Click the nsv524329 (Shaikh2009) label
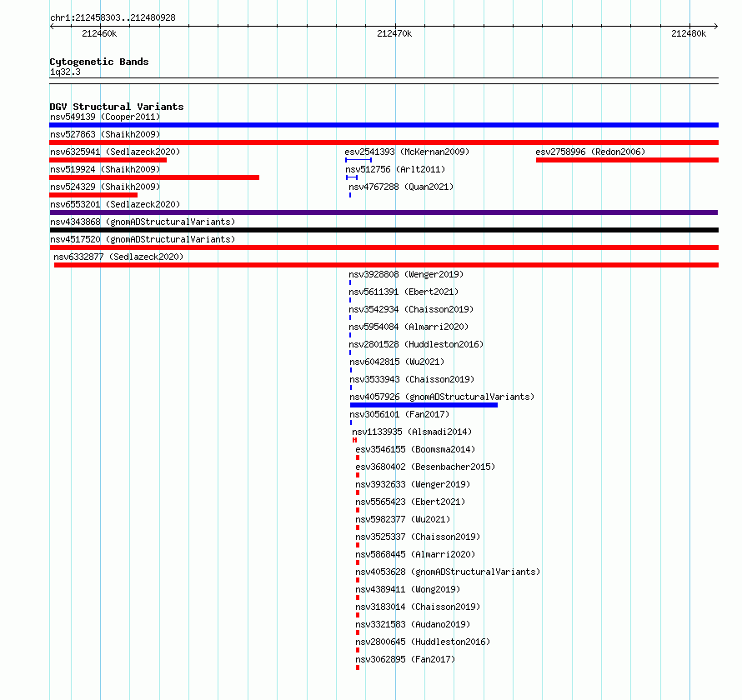 click(x=105, y=187)
